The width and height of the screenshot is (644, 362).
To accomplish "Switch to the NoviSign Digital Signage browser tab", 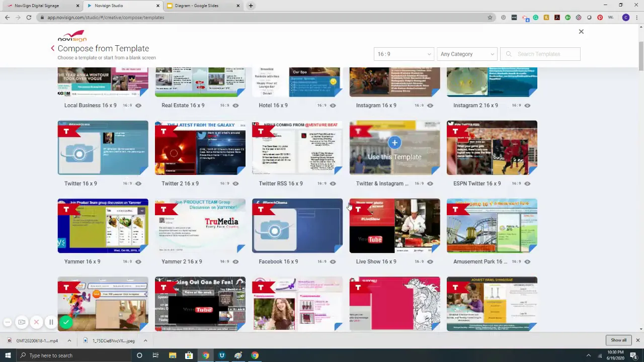I will coord(43,6).
